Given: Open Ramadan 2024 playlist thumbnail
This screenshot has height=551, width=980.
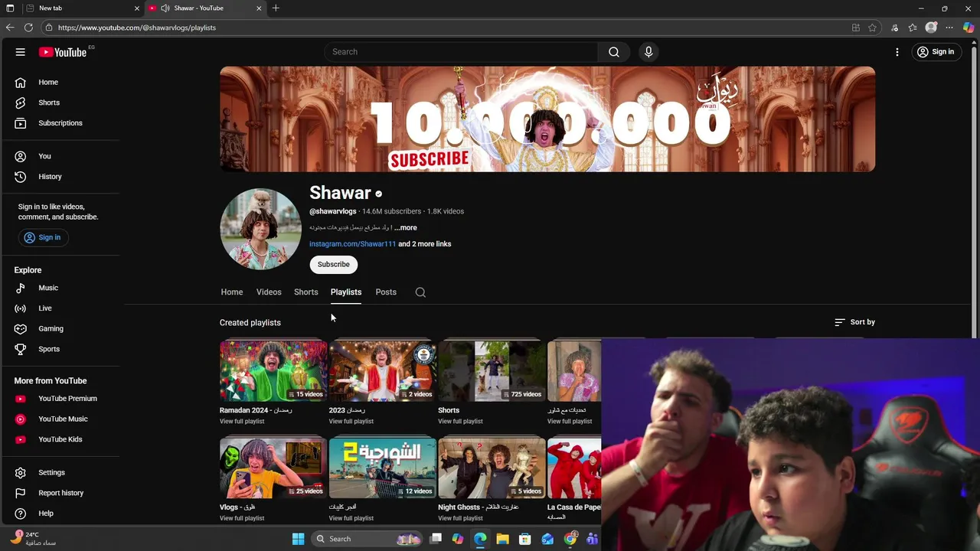Looking at the screenshot, I should [273, 371].
